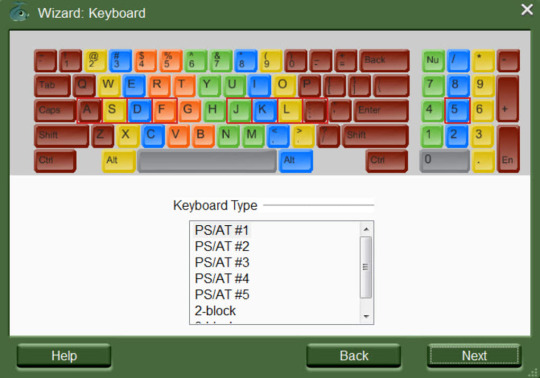The height and width of the screenshot is (378, 540).
Task: Click the numpad 5 key
Action: click(x=457, y=111)
